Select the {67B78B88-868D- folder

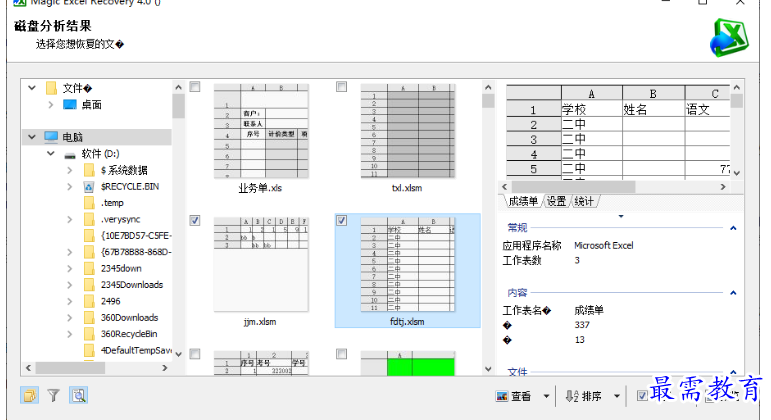(x=136, y=252)
